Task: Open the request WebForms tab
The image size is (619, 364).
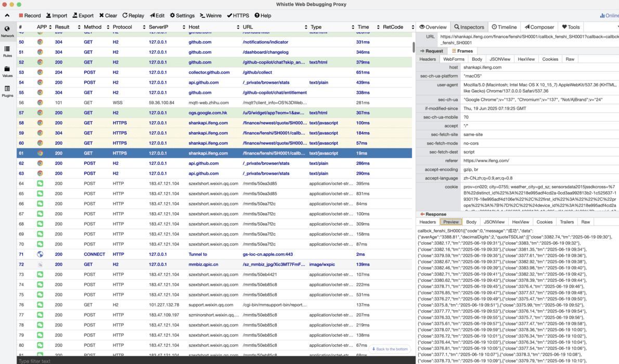Action: pyautogui.click(x=454, y=59)
